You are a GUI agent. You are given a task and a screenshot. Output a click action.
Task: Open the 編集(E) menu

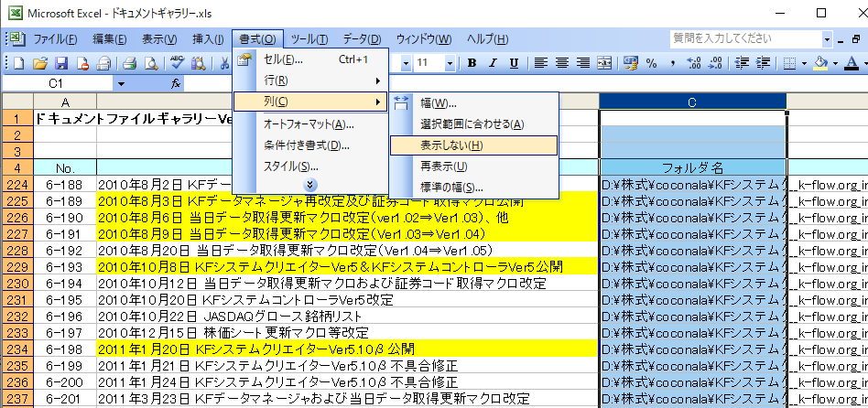pyautogui.click(x=110, y=39)
